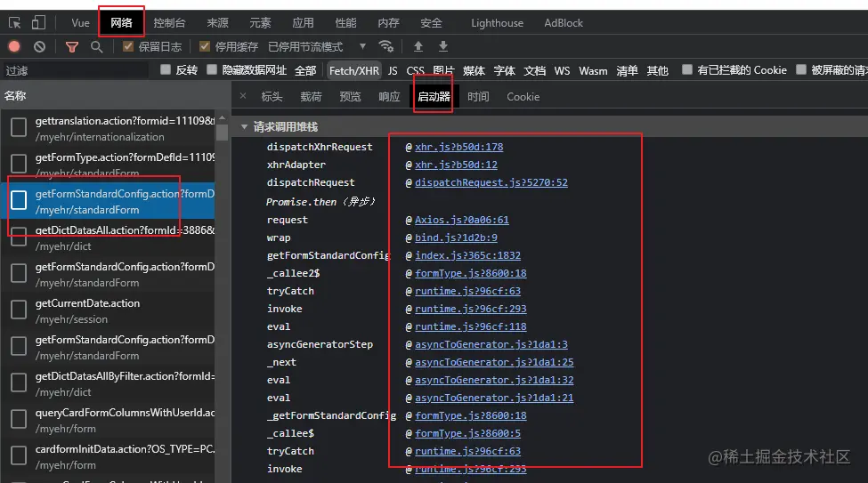868x483 pixels.
Task: Check the getFormType.action request checkbox
Action: [x=19, y=163]
